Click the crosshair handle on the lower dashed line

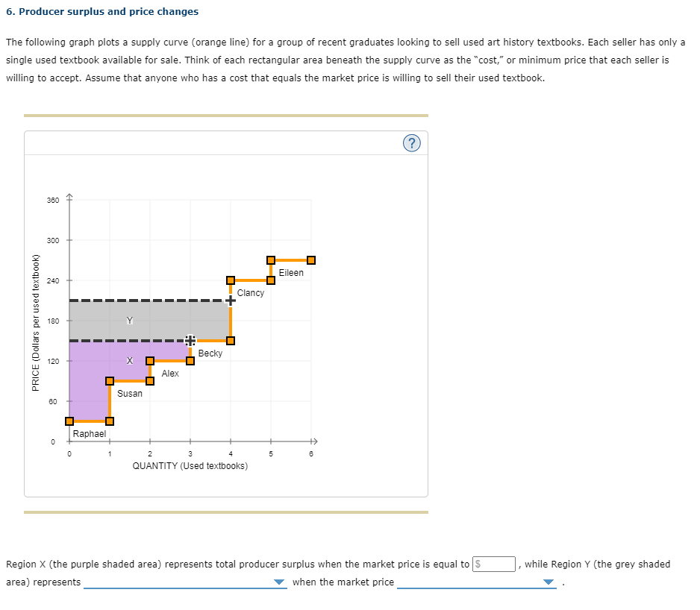190,340
